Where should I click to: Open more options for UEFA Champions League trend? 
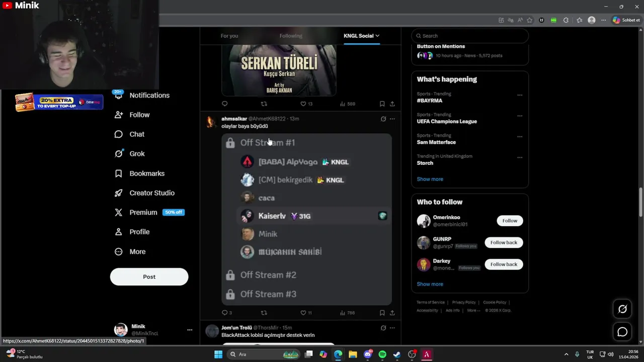click(520, 116)
